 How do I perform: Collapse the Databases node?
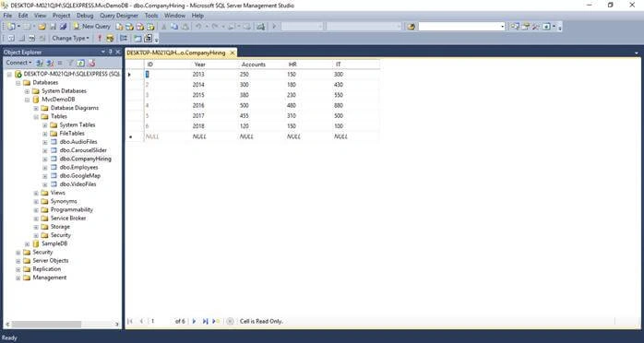pyautogui.click(x=18, y=83)
